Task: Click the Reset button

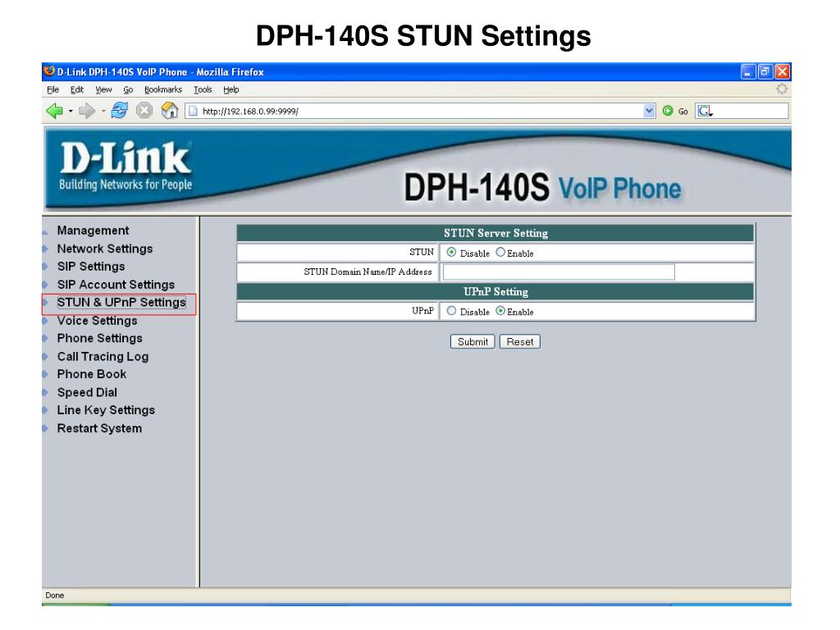Action: pos(519,342)
